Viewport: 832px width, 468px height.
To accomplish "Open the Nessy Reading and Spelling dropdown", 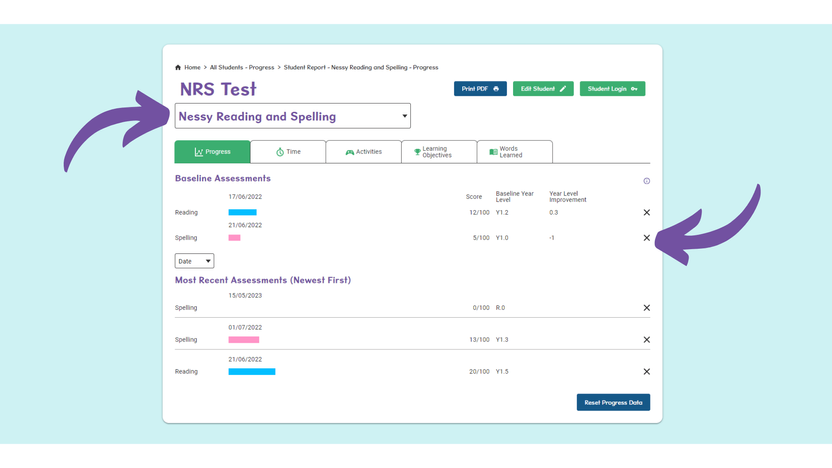I will click(x=292, y=116).
